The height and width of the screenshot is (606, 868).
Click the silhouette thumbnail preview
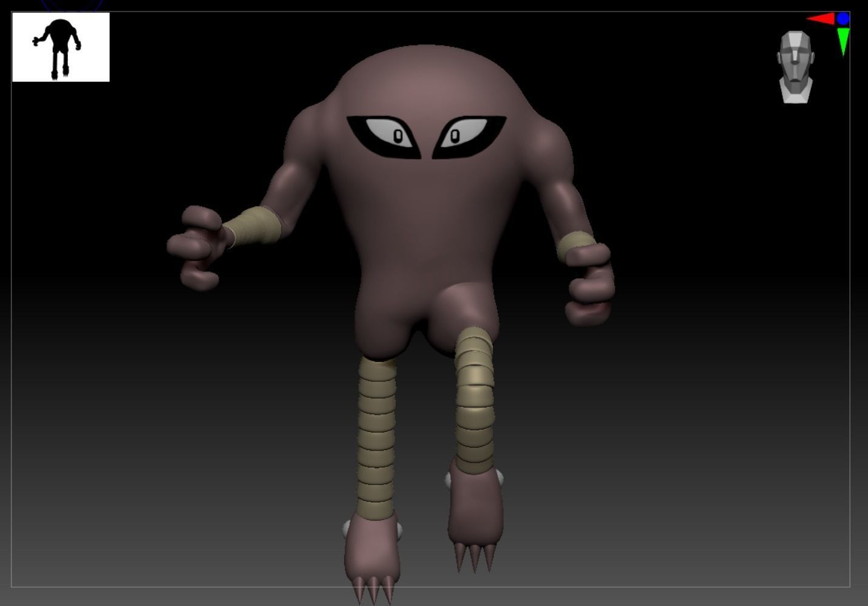click(x=61, y=47)
